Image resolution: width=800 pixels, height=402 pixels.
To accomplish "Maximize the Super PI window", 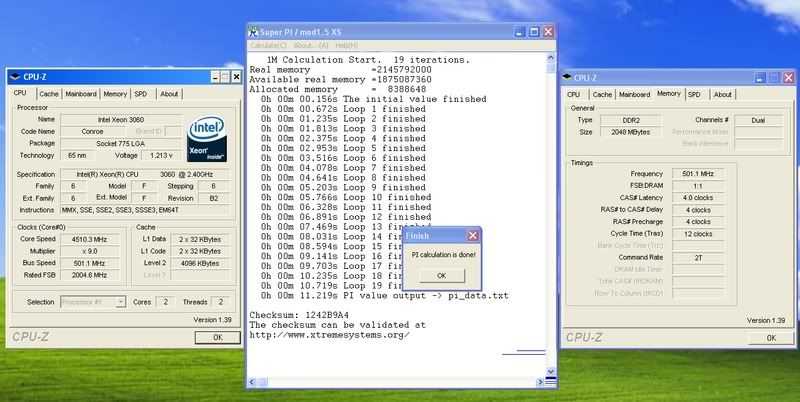I will pyautogui.click(x=534, y=32).
